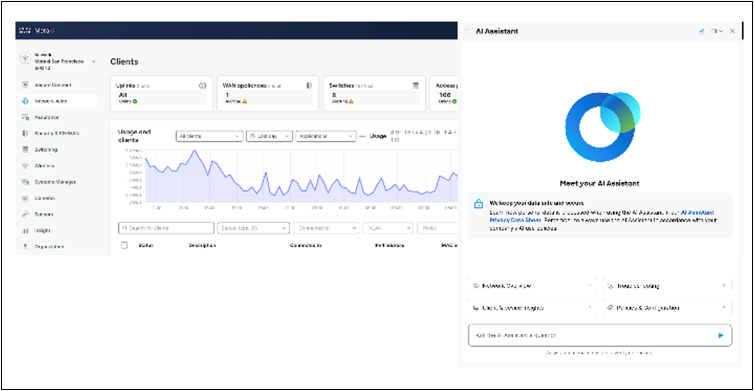Image resolution: width=754 pixels, height=391 pixels.
Task: Open Wireless menu item
Action: click(x=58, y=166)
